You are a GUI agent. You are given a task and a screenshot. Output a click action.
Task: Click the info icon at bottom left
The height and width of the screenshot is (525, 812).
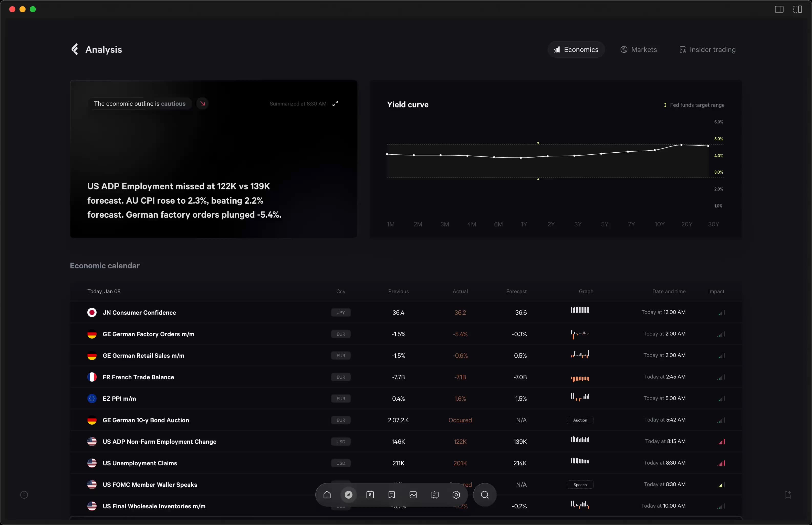(x=24, y=495)
